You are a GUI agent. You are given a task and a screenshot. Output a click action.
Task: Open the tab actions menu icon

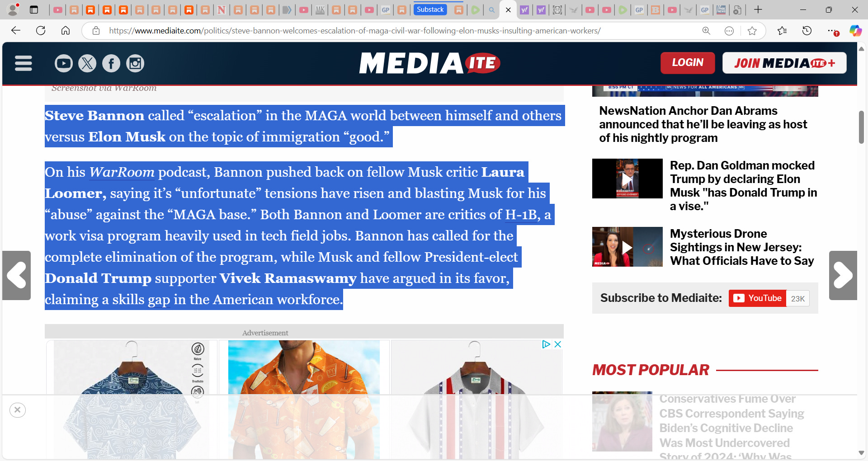34,9
